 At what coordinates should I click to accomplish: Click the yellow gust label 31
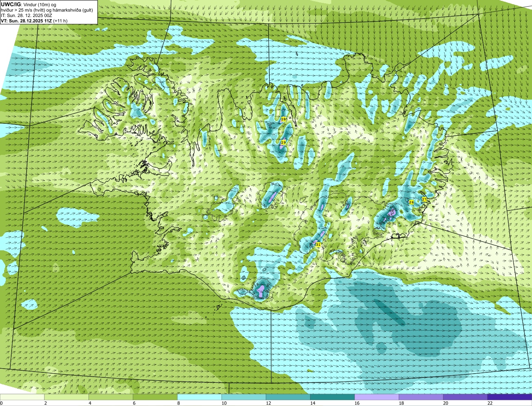tap(318, 245)
